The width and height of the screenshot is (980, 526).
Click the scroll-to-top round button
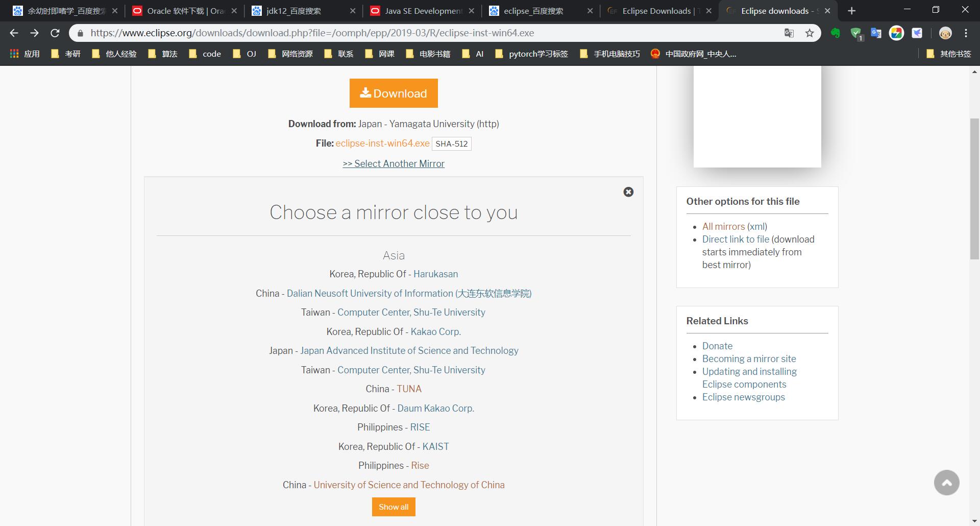click(947, 483)
